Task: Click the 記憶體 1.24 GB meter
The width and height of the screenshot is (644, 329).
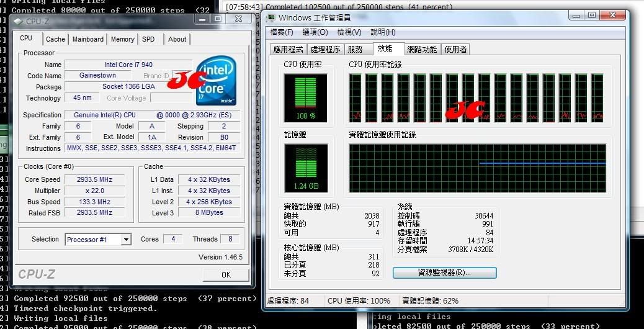Action: (x=306, y=168)
